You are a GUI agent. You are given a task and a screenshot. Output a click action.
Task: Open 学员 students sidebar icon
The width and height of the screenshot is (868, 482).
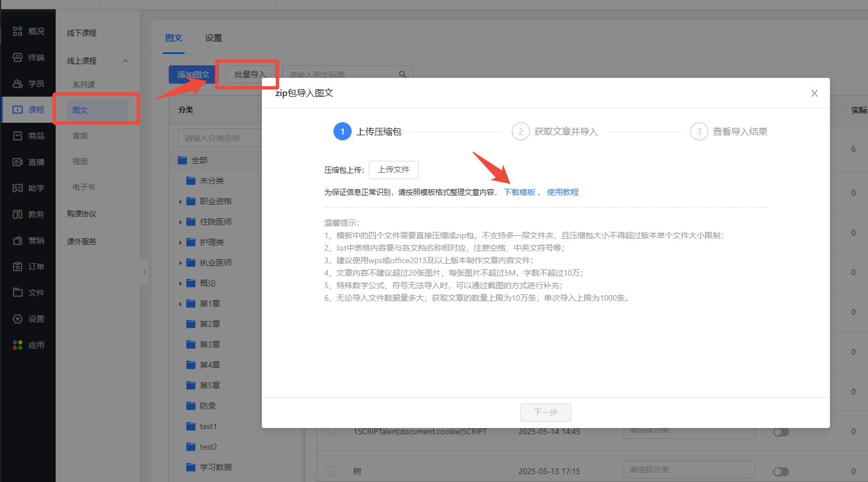(18, 84)
